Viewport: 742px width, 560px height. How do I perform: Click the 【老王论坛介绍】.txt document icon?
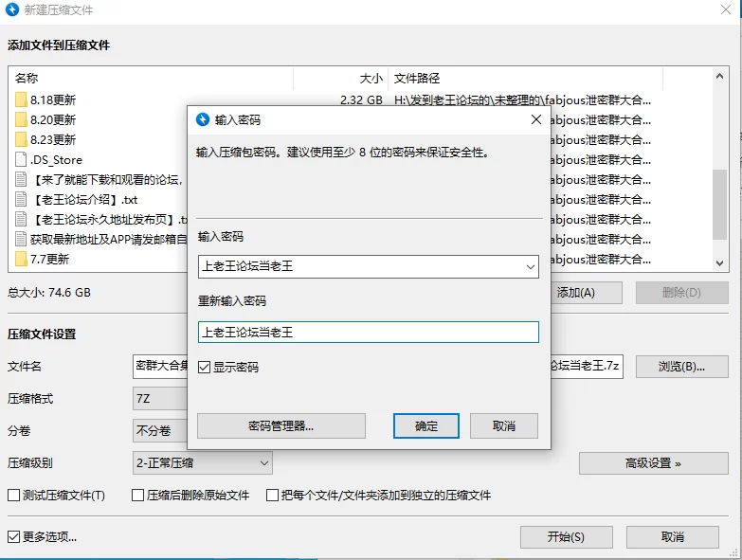tap(21, 199)
